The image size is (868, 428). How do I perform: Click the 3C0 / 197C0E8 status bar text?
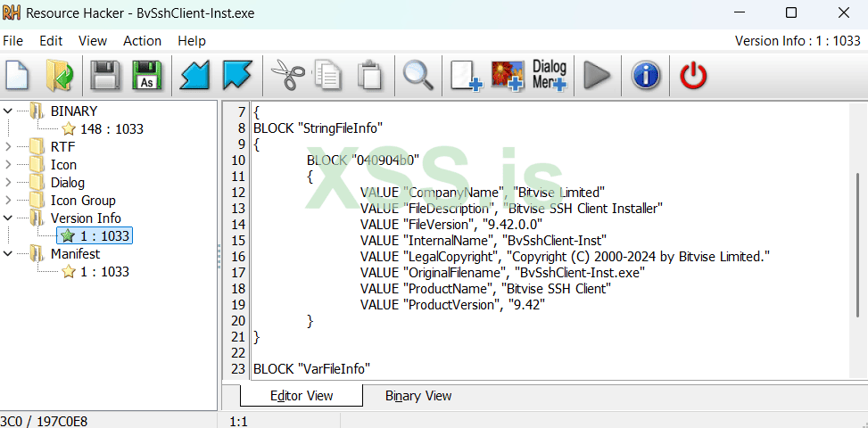[x=45, y=422]
